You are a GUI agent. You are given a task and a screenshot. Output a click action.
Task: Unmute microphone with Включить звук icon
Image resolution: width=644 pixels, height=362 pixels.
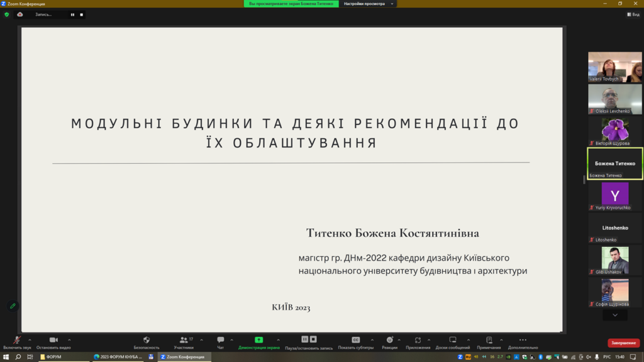(x=17, y=340)
